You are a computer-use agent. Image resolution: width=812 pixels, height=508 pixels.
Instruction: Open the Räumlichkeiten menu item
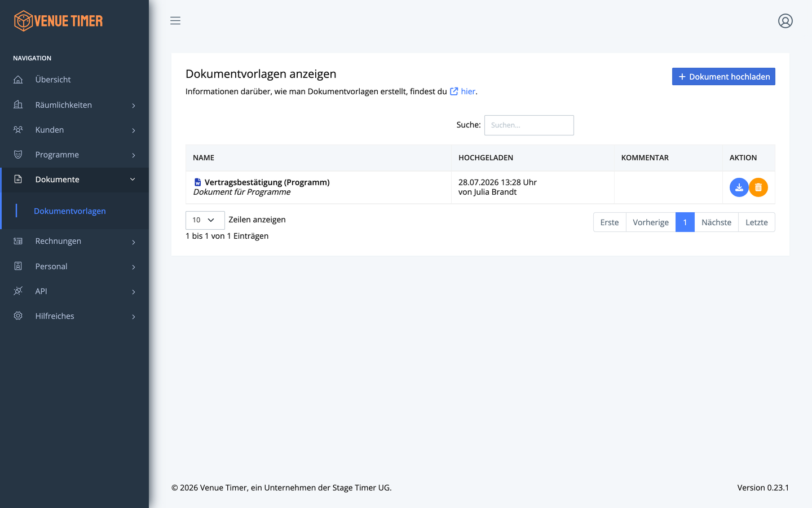[74, 104]
